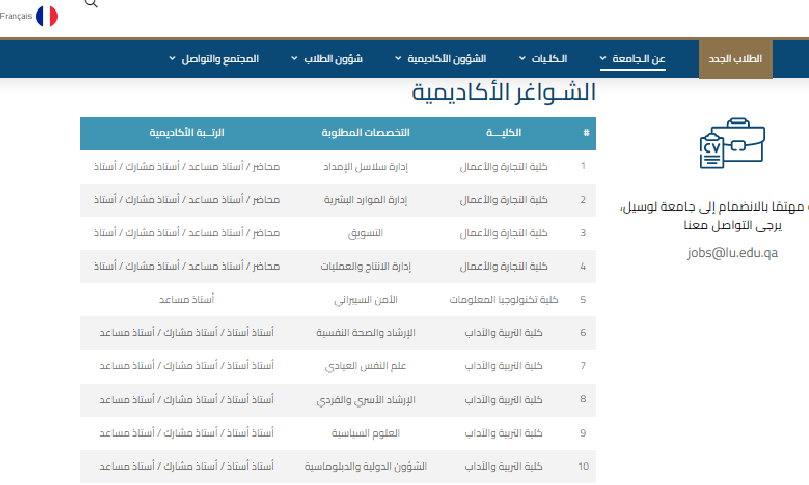
Task: Expand the عن الجامعة menu chevron
Action: 603,59
